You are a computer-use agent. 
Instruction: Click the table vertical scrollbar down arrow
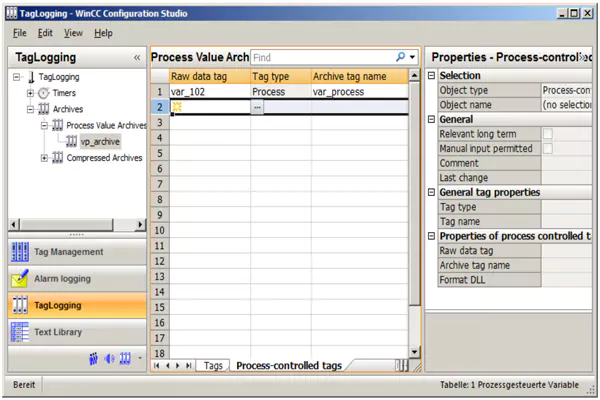click(x=414, y=352)
